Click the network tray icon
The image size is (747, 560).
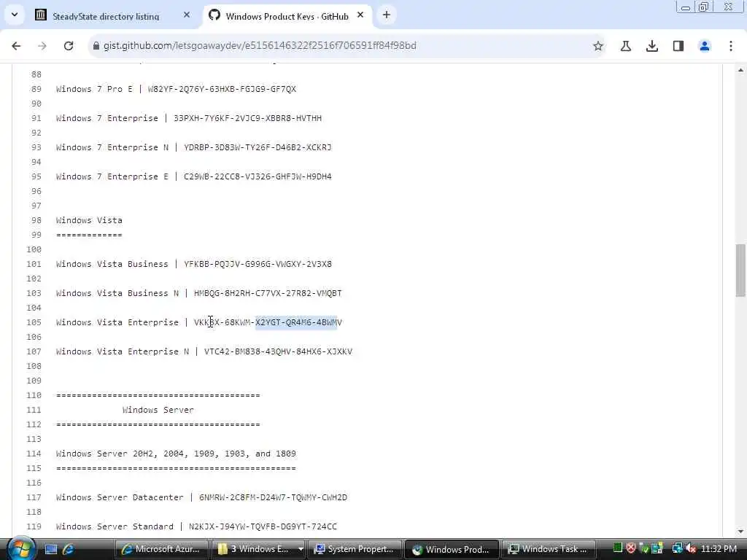coord(677,548)
